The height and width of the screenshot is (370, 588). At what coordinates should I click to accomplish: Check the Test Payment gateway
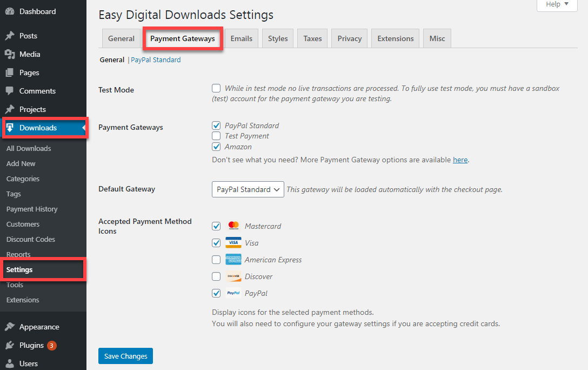click(216, 135)
